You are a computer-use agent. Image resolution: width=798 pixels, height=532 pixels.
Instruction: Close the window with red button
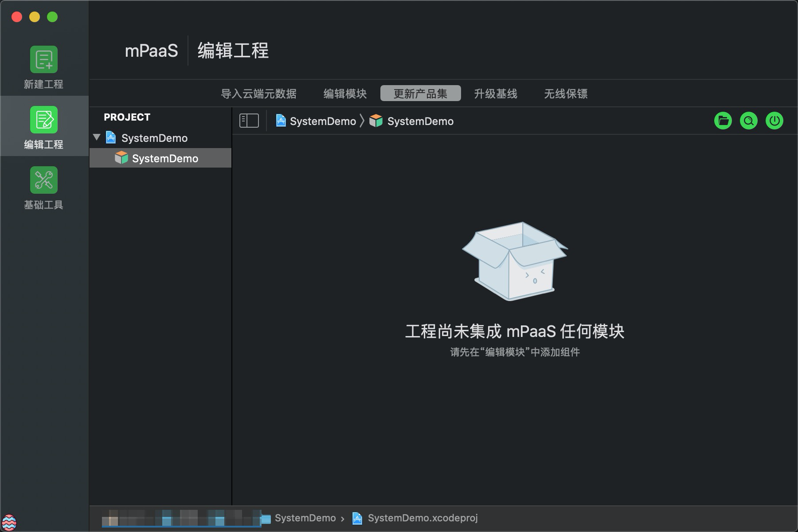17,17
